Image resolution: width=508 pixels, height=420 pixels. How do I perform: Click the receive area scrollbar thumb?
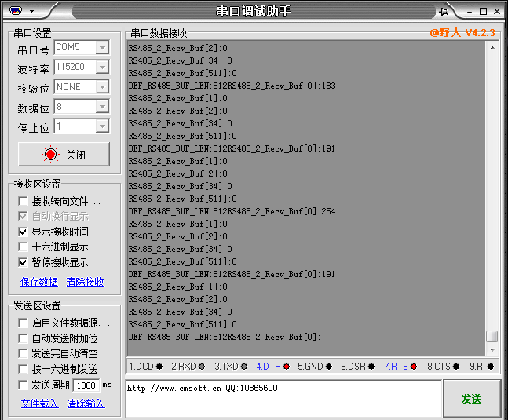[x=492, y=336]
